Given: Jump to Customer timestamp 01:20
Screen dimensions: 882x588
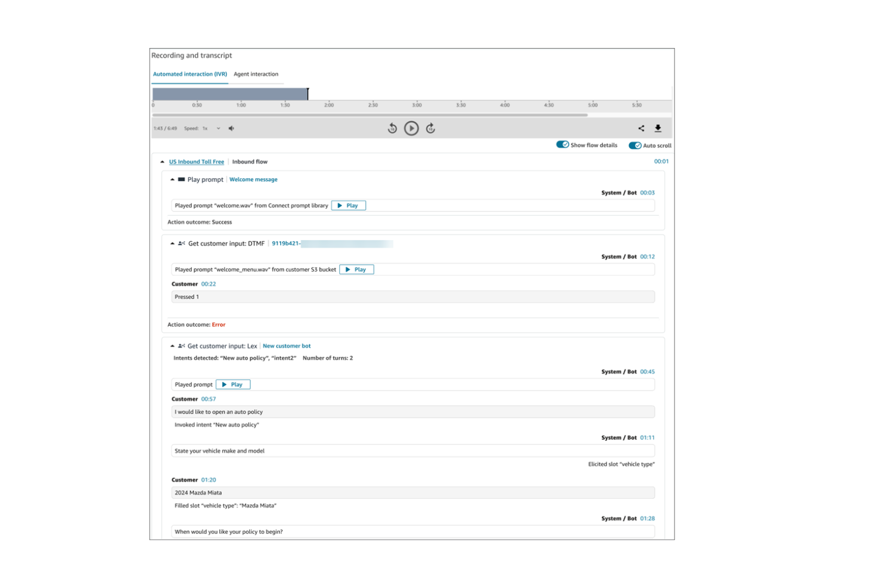Looking at the screenshot, I should [x=209, y=480].
